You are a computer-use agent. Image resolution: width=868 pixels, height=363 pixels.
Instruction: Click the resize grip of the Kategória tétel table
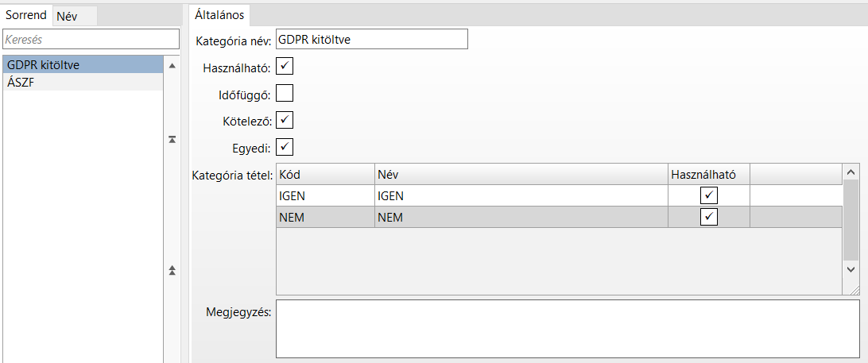pyautogui.click(x=851, y=291)
